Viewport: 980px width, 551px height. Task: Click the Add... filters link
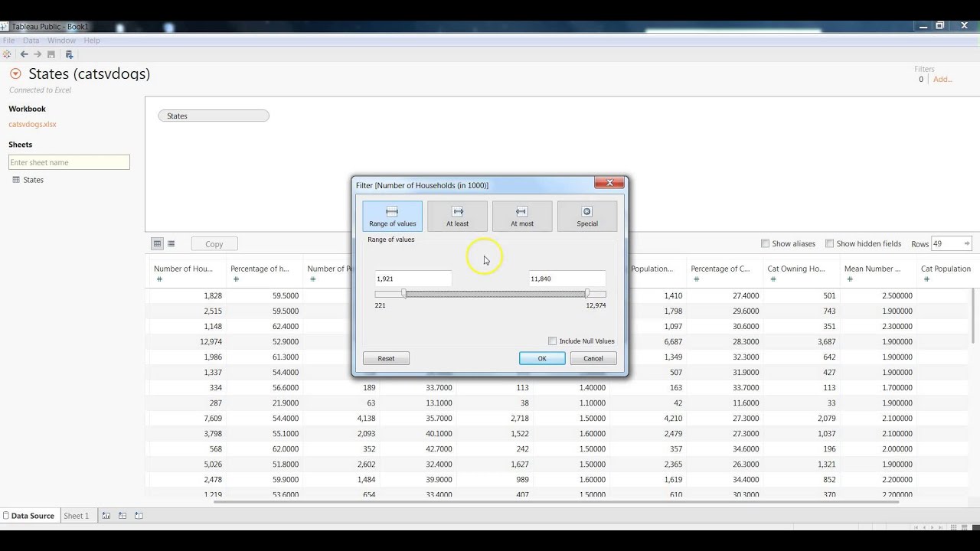pyautogui.click(x=942, y=79)
